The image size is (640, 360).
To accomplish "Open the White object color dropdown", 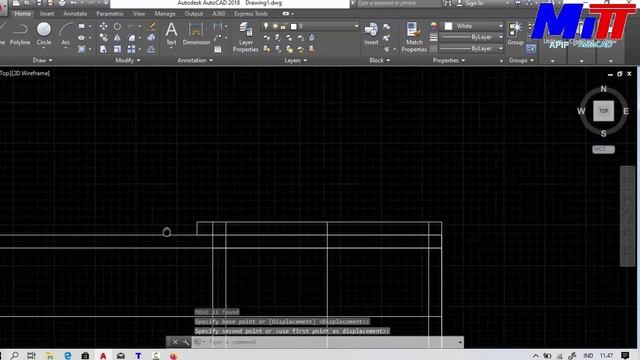I will pyautogui.click(x=500, y=26).
